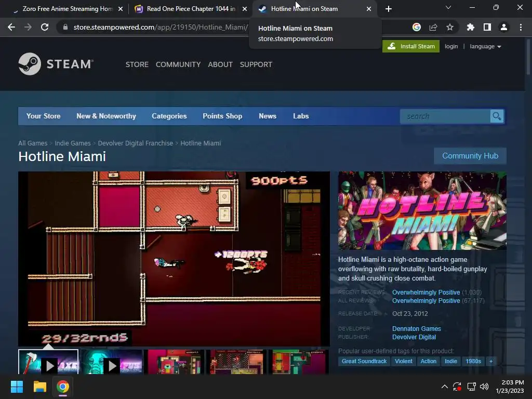This screenshot has width=532, height=399.
Task: Toggle Chrome side panel icon
Action: tap(487, 27)
